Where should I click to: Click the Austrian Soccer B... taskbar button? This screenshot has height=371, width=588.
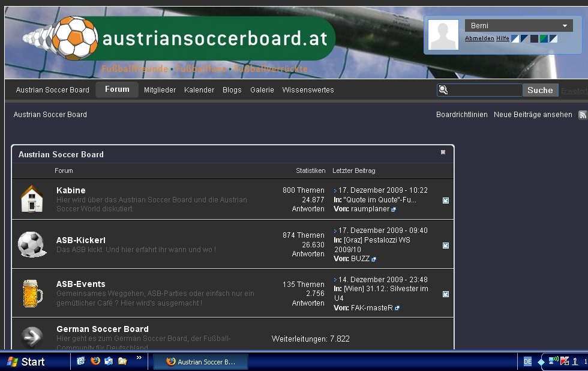coord(200,361)
